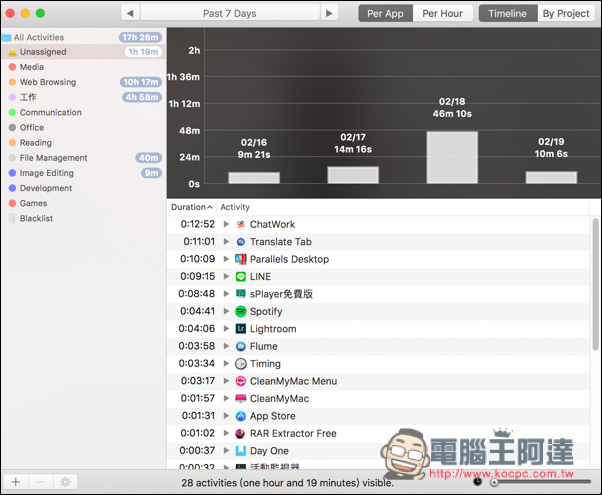Go to previous time period arrow
Screen dimensions: 602x495
point(131,13)
